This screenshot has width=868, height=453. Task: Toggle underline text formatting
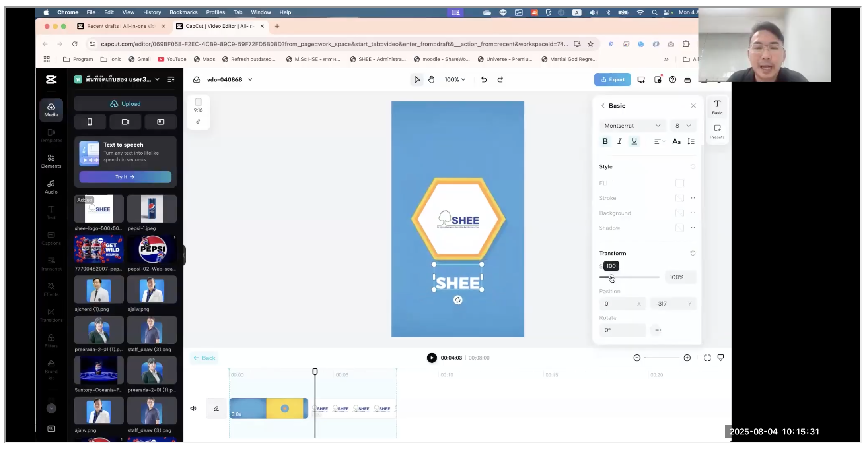[634, 141]
